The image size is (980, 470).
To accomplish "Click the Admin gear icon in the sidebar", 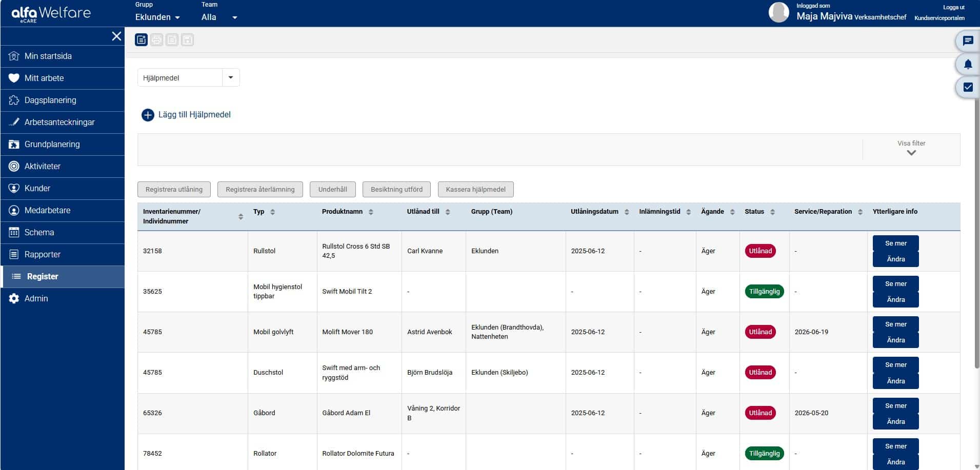I will [x=14, y=298].
